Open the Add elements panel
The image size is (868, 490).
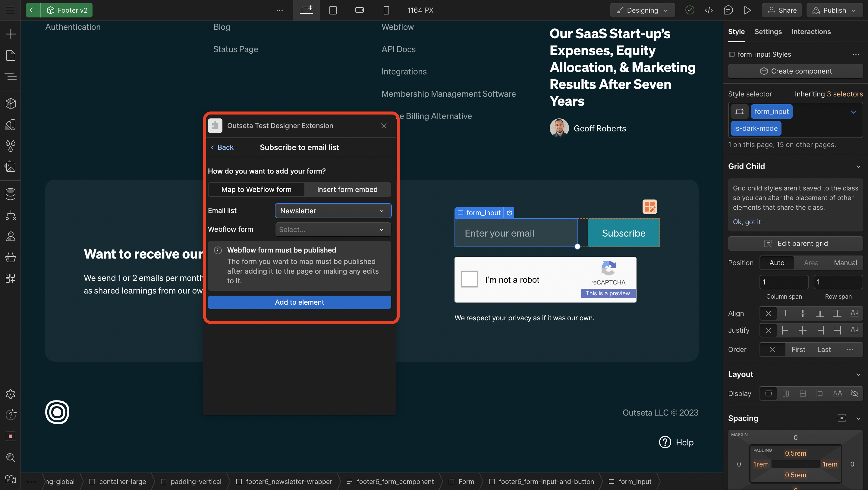(x=11, y=34)
